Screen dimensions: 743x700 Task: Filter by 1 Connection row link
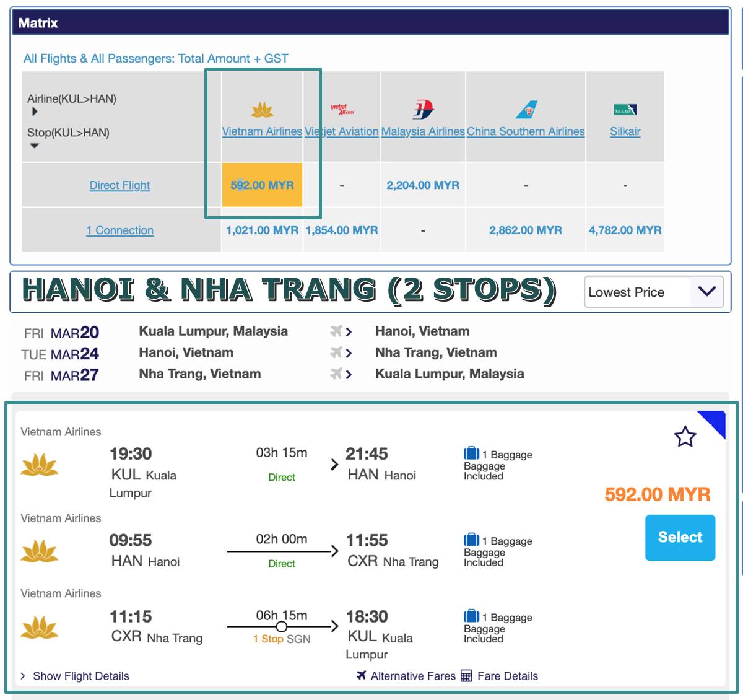(x=120, y=230)
